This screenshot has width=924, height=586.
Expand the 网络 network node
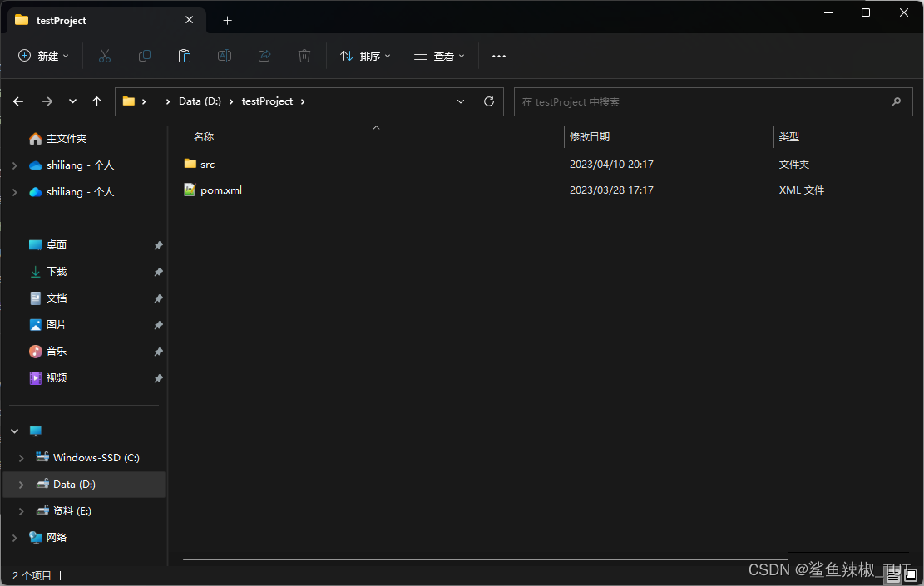point(15,537)
